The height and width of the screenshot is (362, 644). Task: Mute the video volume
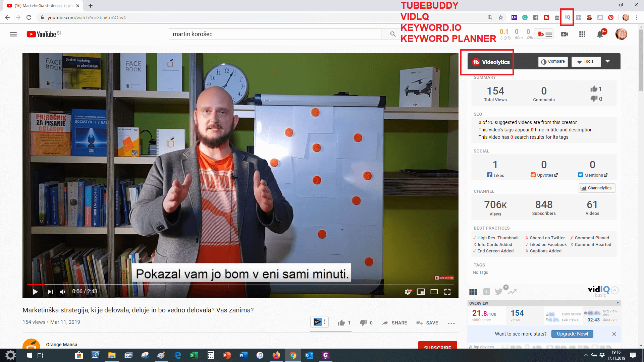coord(63,292)
